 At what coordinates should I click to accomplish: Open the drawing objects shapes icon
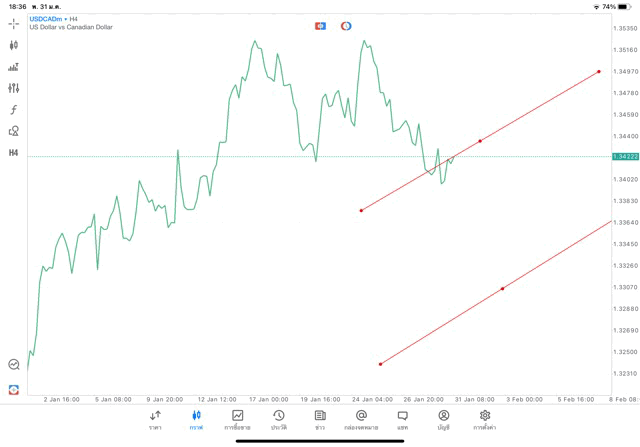pyautogui.click(x=14, y=131)
